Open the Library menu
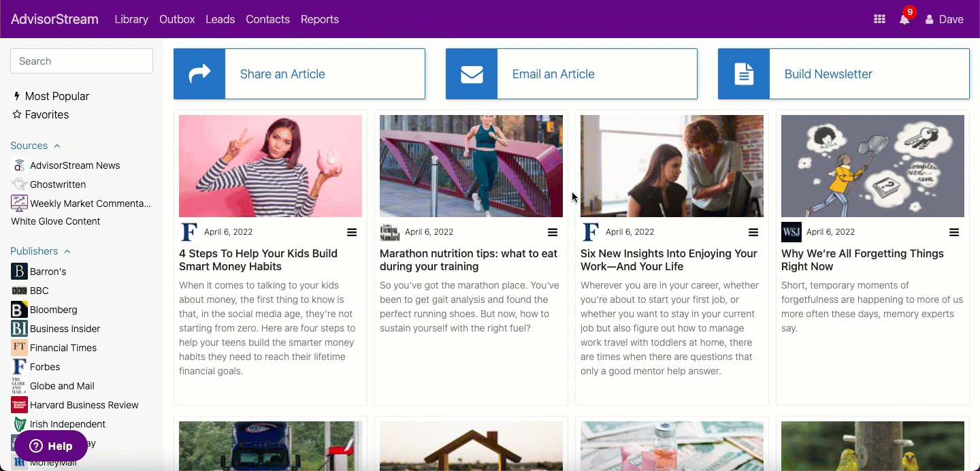Viewport: 980px width, 471px height. pos(131,20)
